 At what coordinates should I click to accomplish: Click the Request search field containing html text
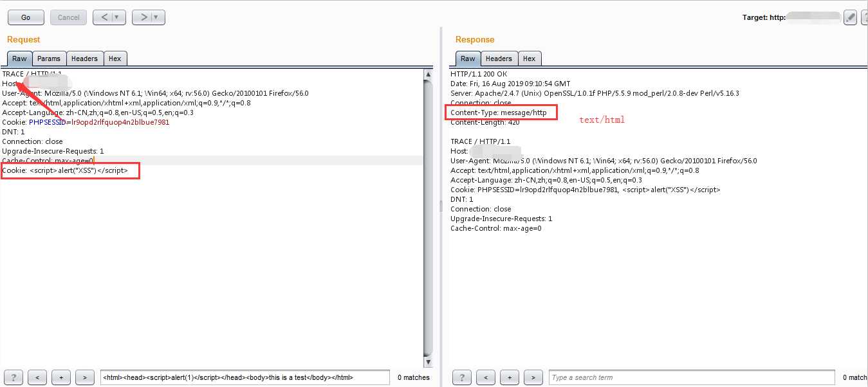point(245,377)
